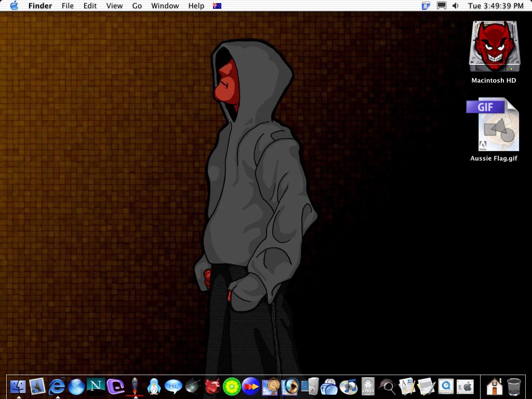Open QuickTime Player from the Dock

tap(445, 387)
